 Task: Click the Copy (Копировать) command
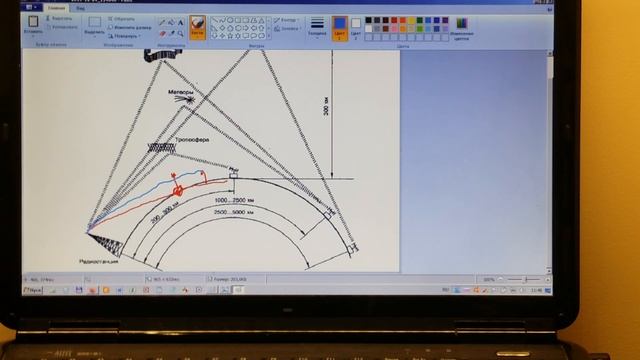62,27
